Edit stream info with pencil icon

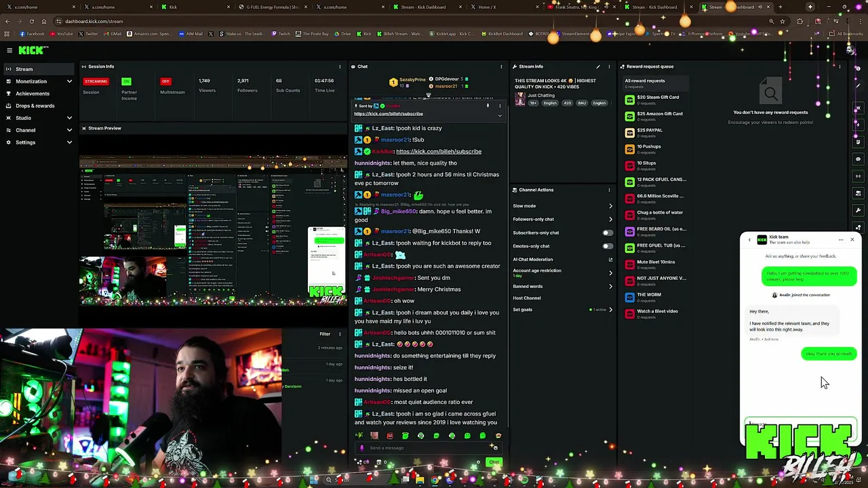[598, 66]
